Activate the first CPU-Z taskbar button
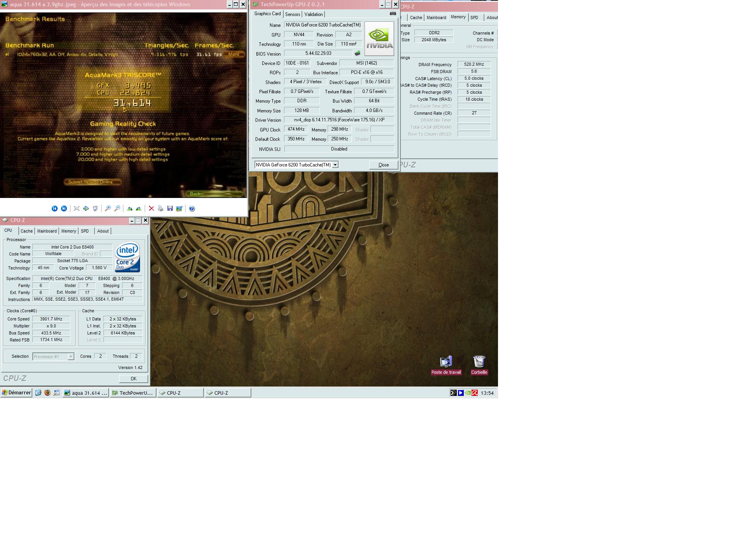Screen dimensions: 747x560 tap(180, 393)
